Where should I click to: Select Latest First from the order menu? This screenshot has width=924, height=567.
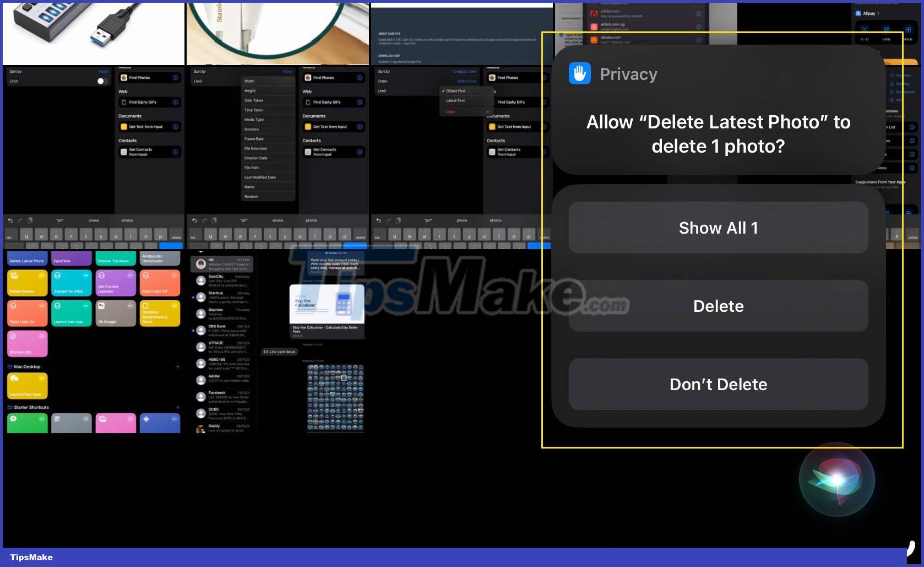pyautogui.click(x=455, y=100)
